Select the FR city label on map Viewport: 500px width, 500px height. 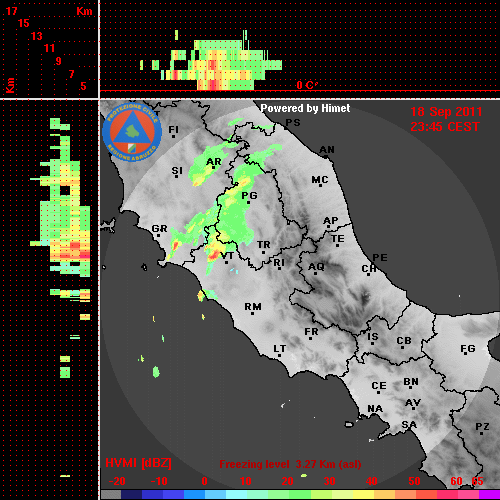(x=311, y=332)
